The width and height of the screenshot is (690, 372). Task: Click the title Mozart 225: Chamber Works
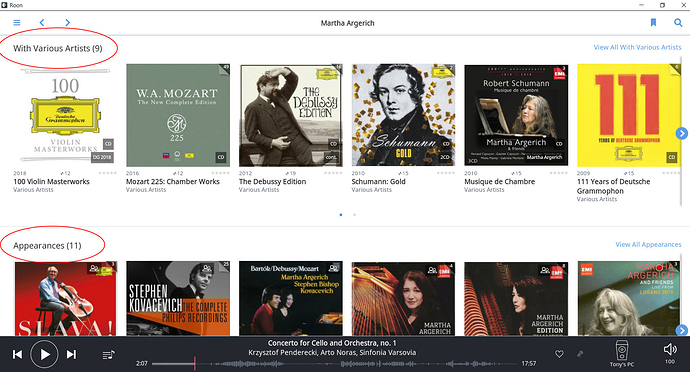(x=172, y=181)
